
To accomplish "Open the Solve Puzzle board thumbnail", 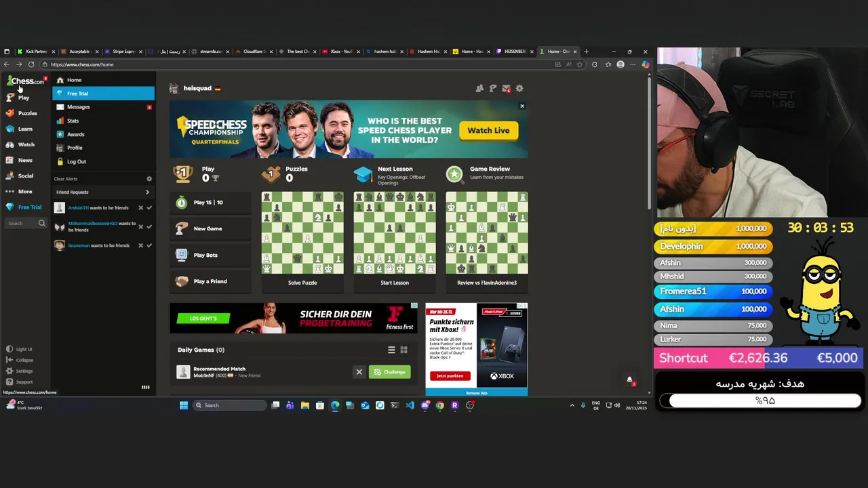I will [x=302, y=232].
